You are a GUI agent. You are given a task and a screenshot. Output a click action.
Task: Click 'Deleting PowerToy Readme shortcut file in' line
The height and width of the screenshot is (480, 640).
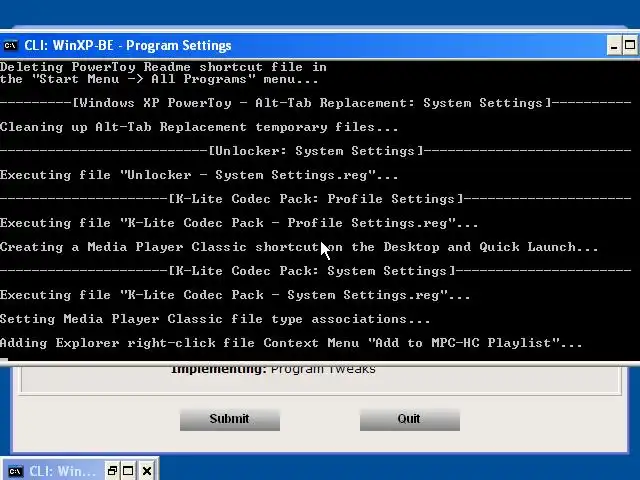163,67
